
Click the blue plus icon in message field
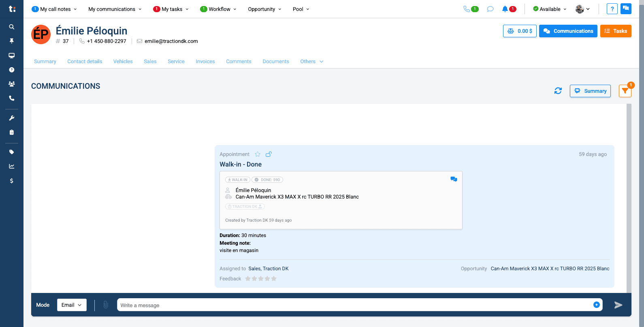coord(597,305)
